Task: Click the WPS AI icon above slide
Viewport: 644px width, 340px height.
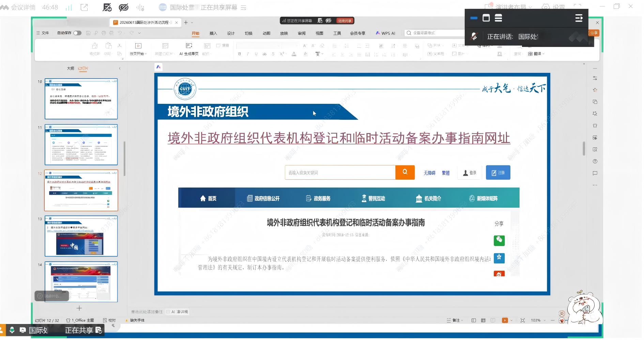Action: pos(158,67)
